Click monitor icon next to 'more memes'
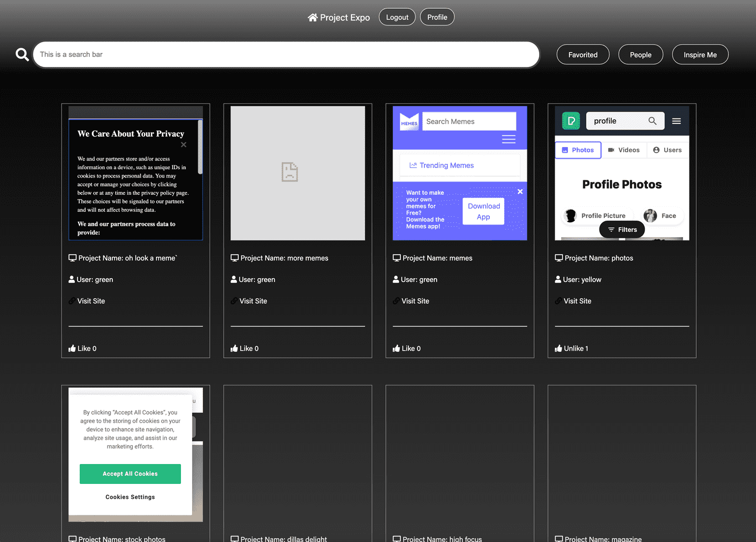This screenshot has width=756, height=542. point(235,258)
